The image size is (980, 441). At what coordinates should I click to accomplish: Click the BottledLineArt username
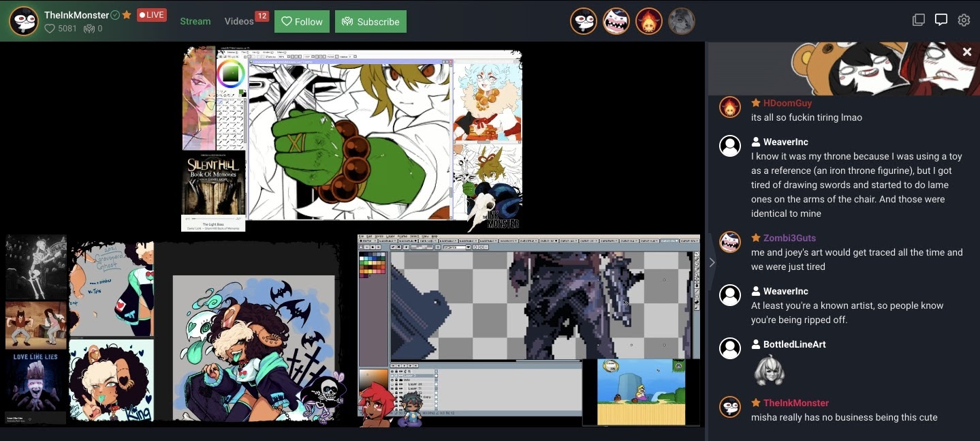click(x=795, y=344)
